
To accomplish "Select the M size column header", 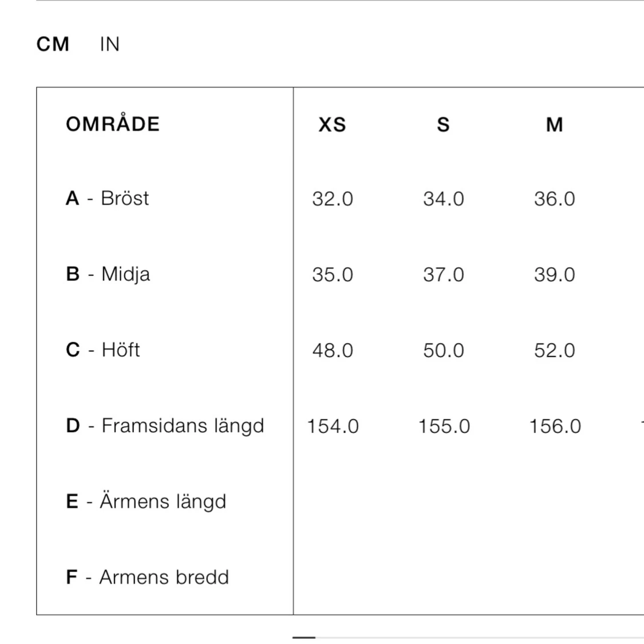I will tap(554, 125).
